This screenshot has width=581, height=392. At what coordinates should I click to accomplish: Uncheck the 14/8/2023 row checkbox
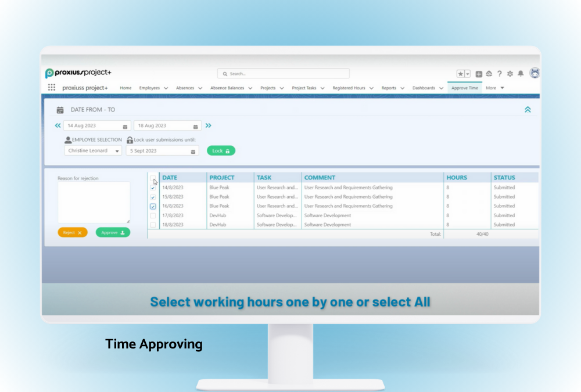[153, 188]
